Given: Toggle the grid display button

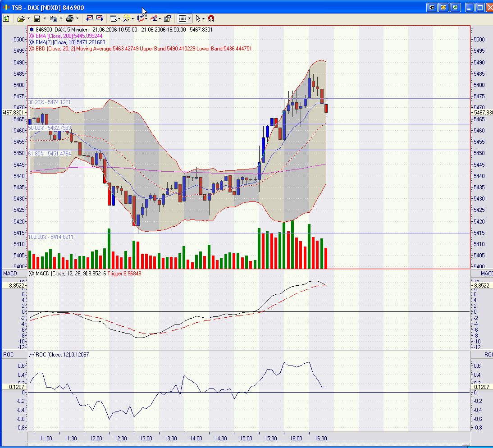Looking at the screenshot, I should [182, 18].
